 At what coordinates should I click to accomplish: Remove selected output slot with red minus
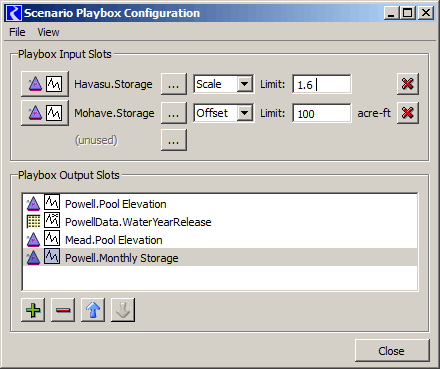[x=63, y=310]
